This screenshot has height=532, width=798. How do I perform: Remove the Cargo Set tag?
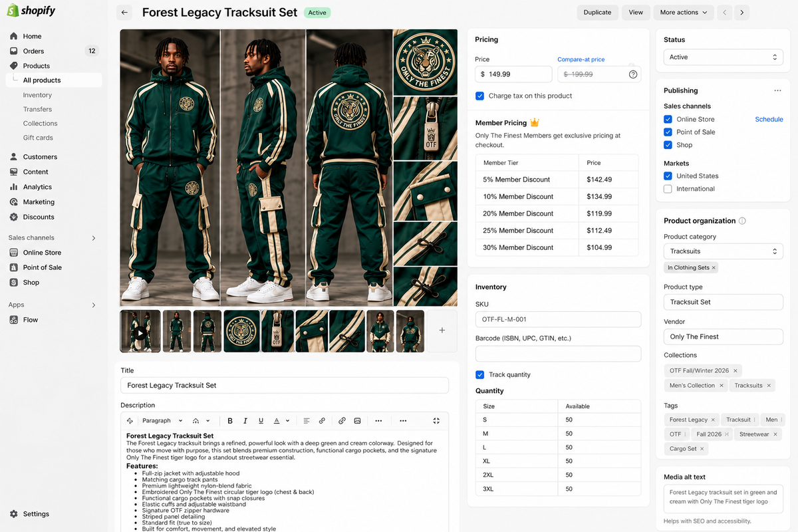tap(702, 449)
